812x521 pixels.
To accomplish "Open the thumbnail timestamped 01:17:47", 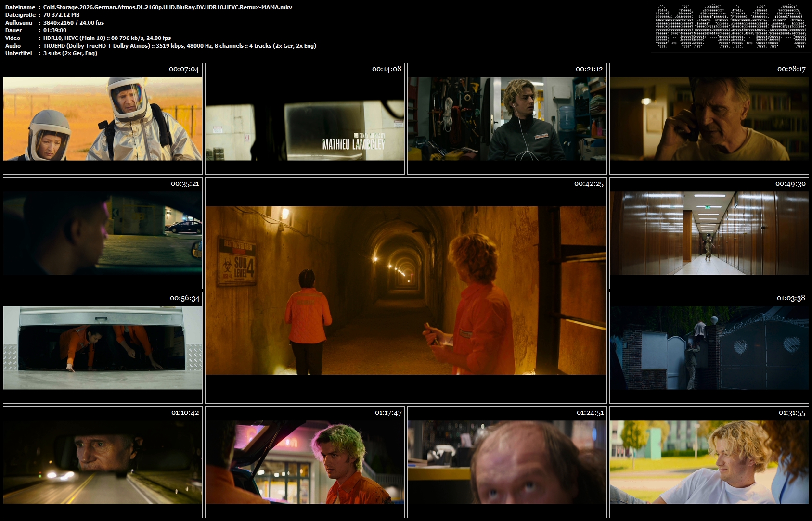I will (x=305, y=462).
